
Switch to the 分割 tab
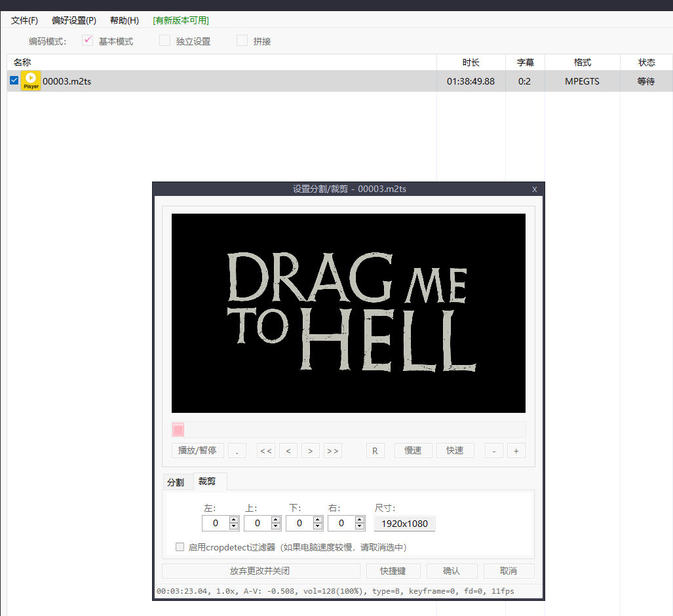(176, 482)
